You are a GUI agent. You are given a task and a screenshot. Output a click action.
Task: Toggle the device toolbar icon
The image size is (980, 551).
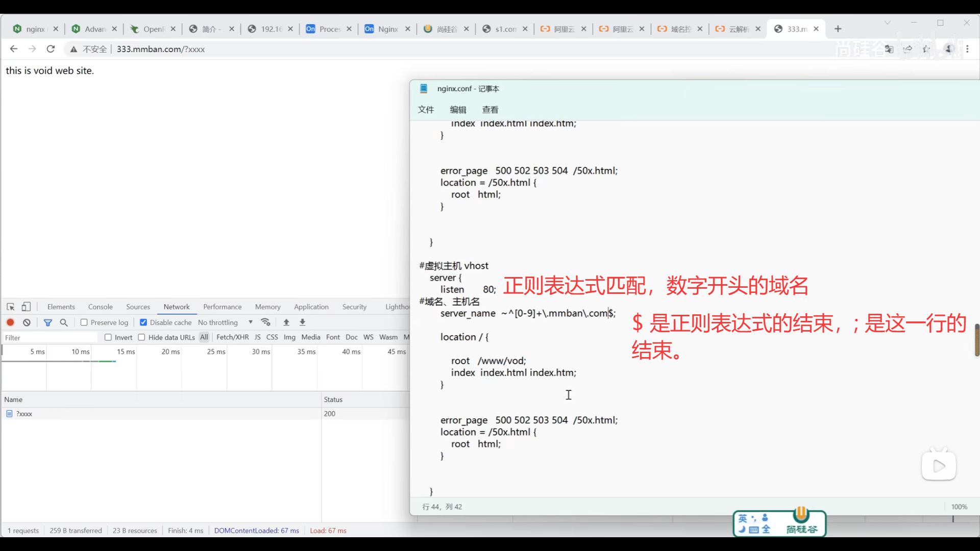[26, 307]
